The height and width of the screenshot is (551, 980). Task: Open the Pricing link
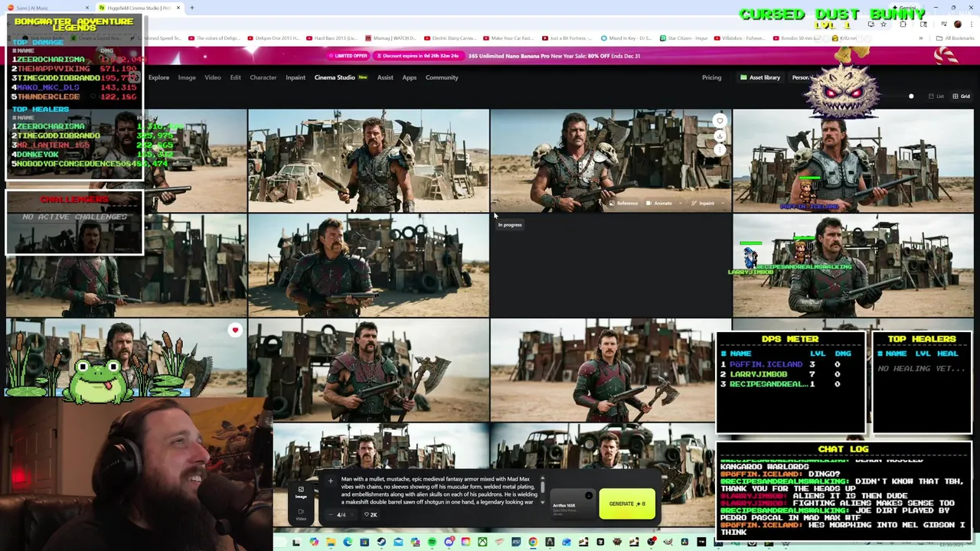tap(711, 77)
